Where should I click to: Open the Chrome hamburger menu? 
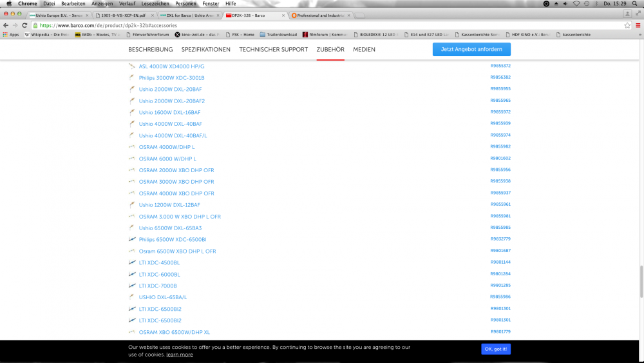[x=638, y=25]
